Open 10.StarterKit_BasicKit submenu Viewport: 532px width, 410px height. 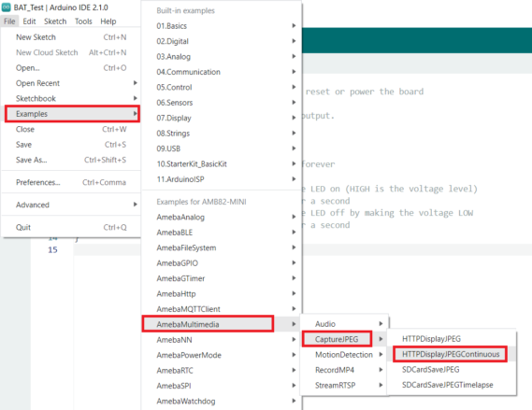(222, 164)
